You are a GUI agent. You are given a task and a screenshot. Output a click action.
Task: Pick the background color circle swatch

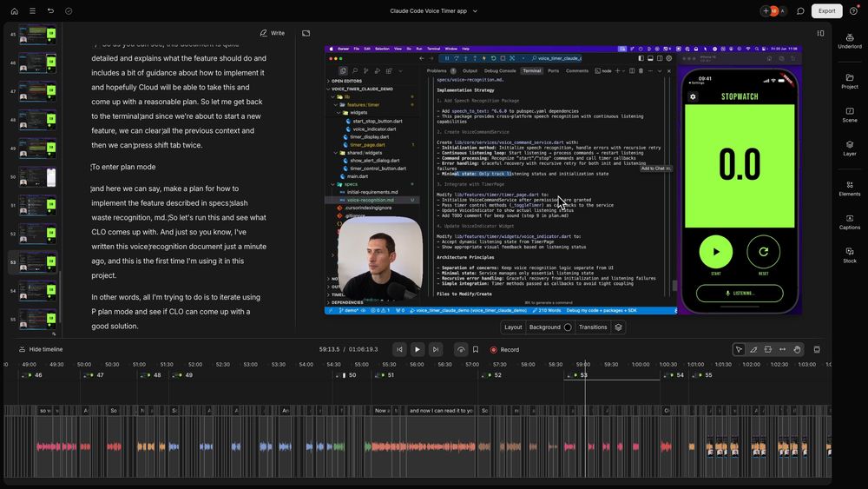[x=568, y=327]
